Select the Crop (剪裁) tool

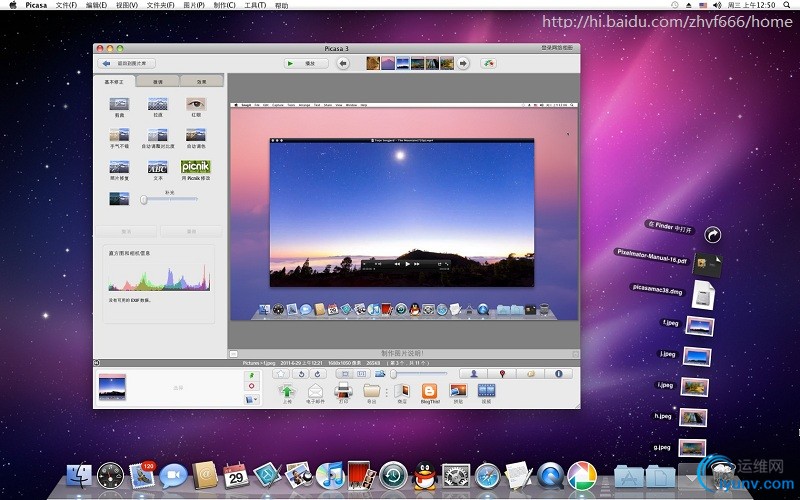click(119, 105)
